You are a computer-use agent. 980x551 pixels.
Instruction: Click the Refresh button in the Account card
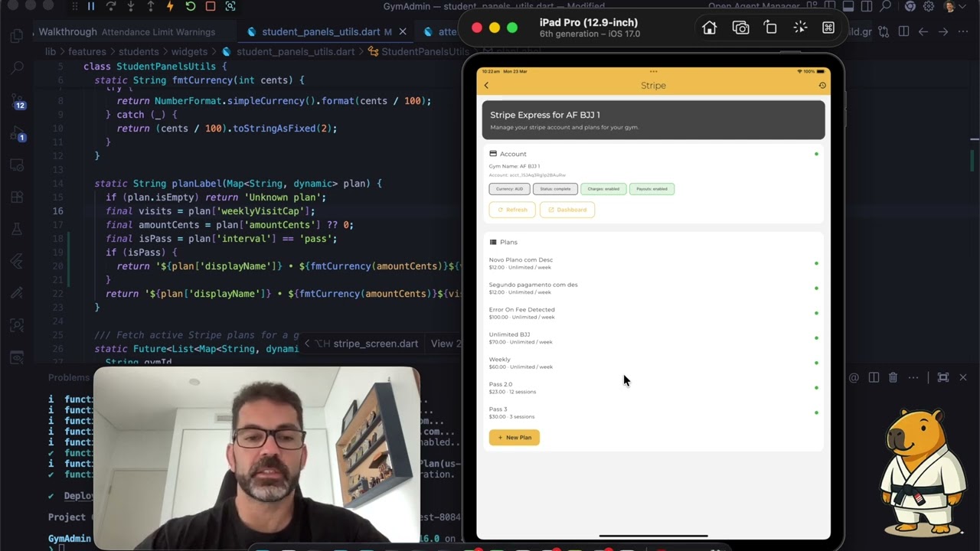[512, 210]
